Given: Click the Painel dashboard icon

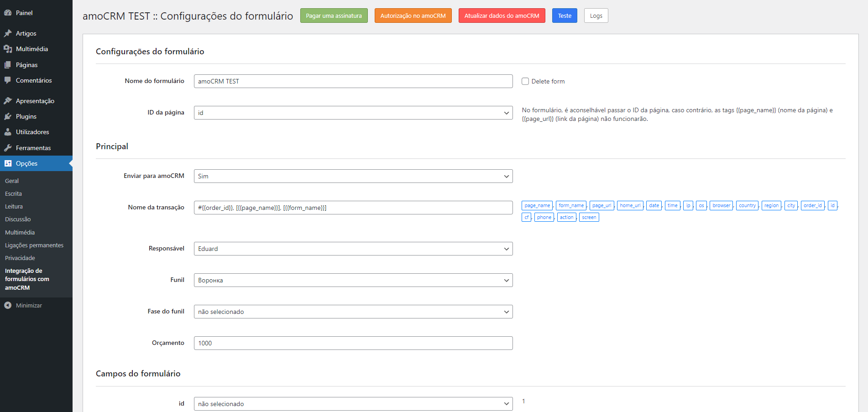Looking at the screenshot, I should pyautogui.click(x=8, y=13).
